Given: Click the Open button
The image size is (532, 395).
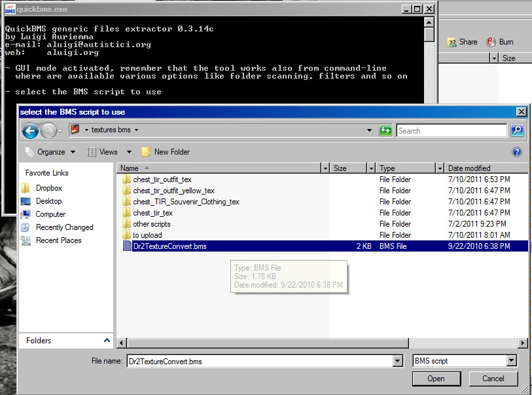Looking at the screenshot, I should tap(436, 379).
